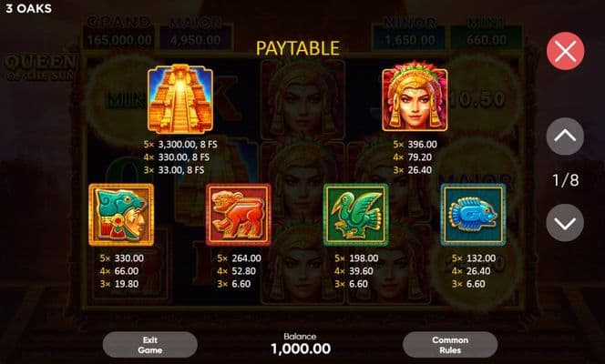Screen dimensions: 605x364
Task: Go to next paytable page arrow
Action: (x=565, y=223)
